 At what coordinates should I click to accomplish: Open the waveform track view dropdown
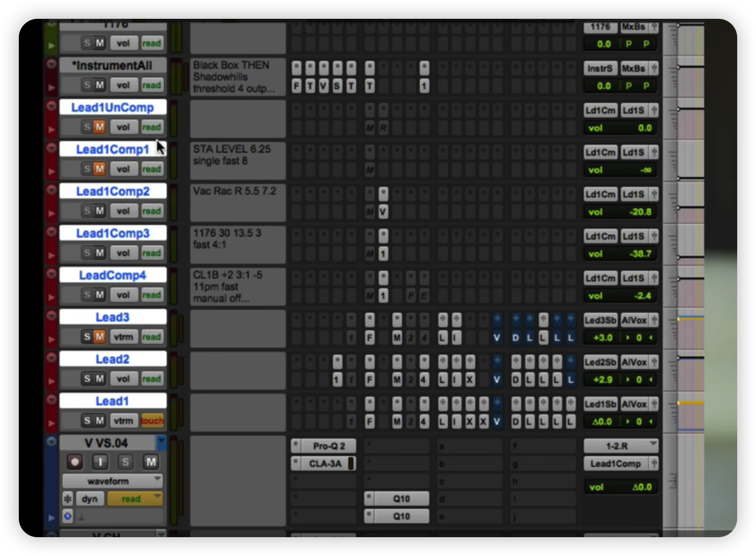pos(112,481)
